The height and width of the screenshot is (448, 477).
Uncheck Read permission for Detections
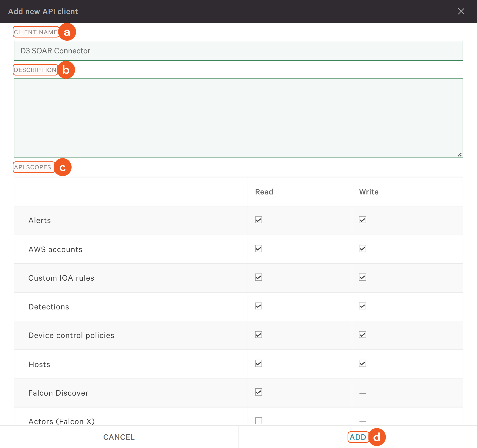click(258, 306)
